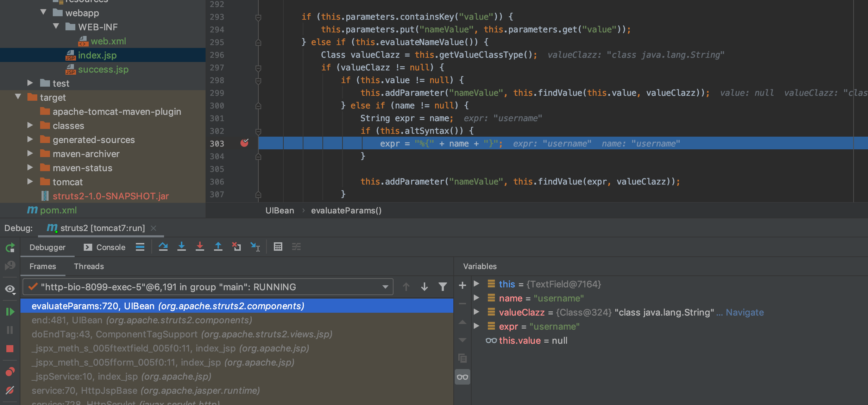Click Navigate link for valueClazz
This screenshot has width=868, height=405.
pos(745,312)
